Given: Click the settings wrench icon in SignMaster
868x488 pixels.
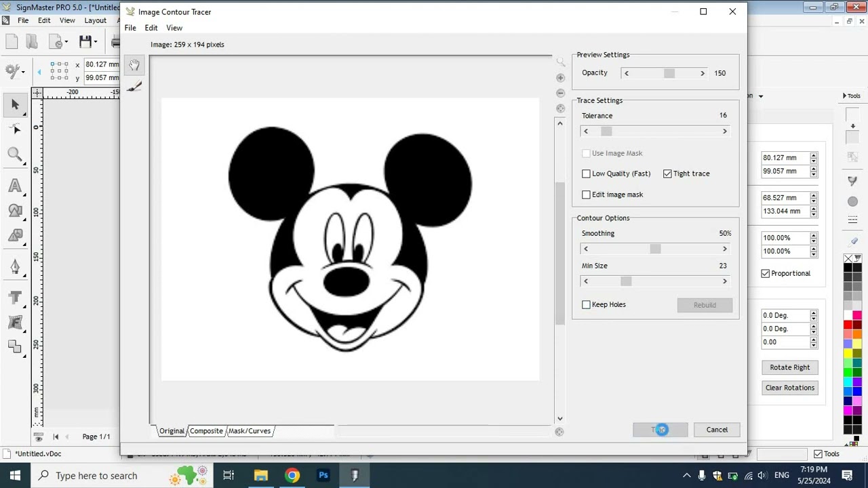Looking at the screenshot, I should pyautogui.click(x=12, y=70).
